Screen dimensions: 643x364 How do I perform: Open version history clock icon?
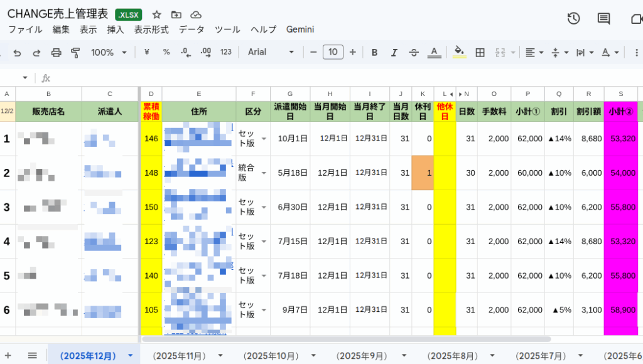click(573, 18)
